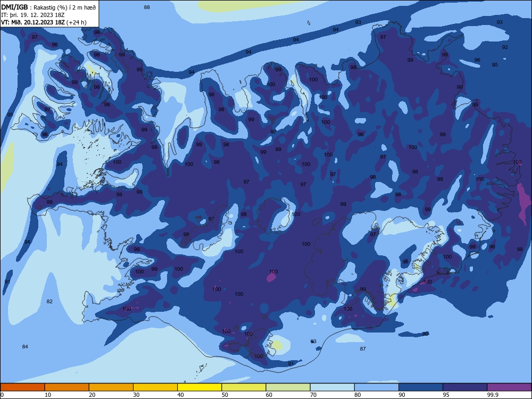532x399 pixels.
Task: Click the purple legend swatch above 99.9
Action: pos(509,387)
